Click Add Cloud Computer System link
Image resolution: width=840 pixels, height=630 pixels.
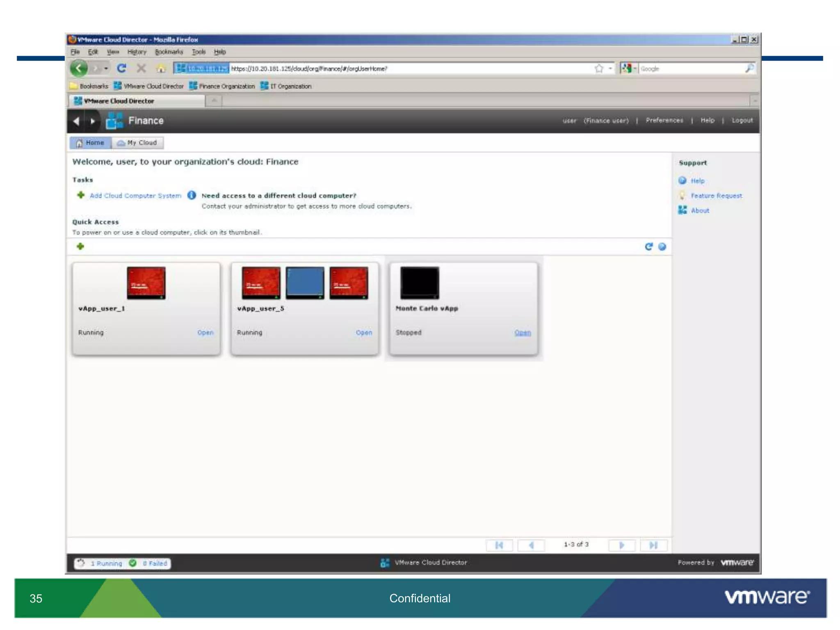[135, 196]
